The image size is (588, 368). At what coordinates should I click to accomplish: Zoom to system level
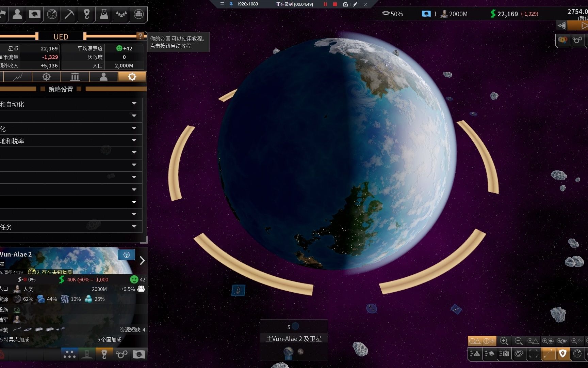pyautogui.click(x=562, y=341)
